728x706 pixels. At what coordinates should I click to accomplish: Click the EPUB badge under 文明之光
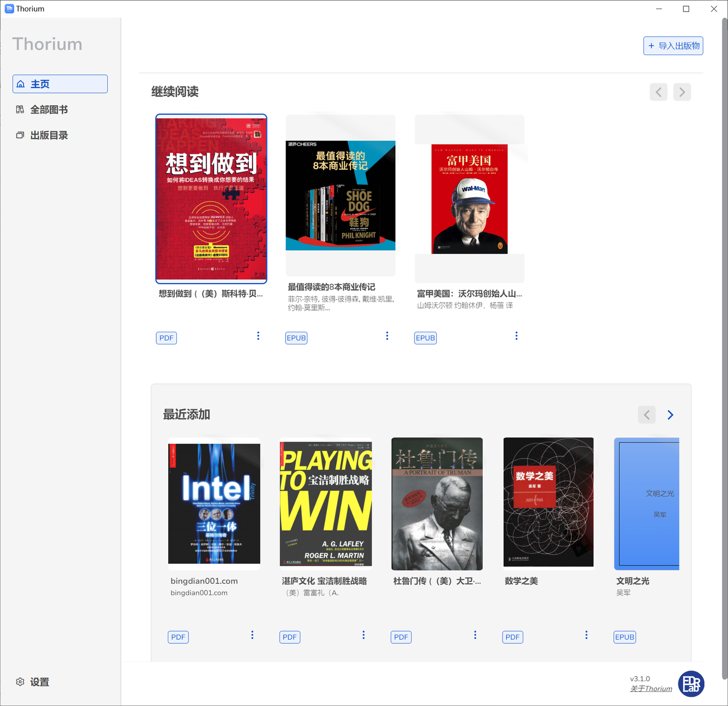click(624, 637)
